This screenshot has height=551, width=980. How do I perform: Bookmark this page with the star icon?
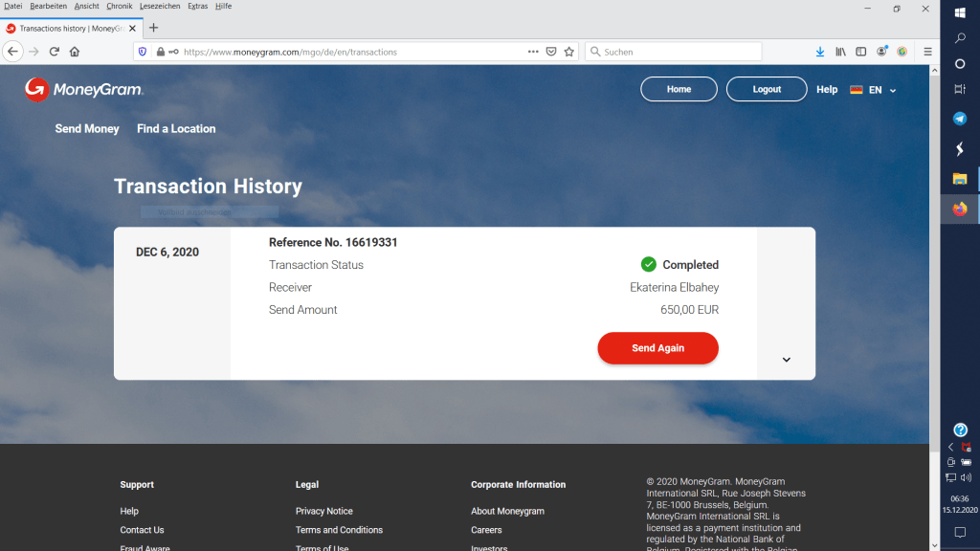pyautogui.click(x=569, y=52)
